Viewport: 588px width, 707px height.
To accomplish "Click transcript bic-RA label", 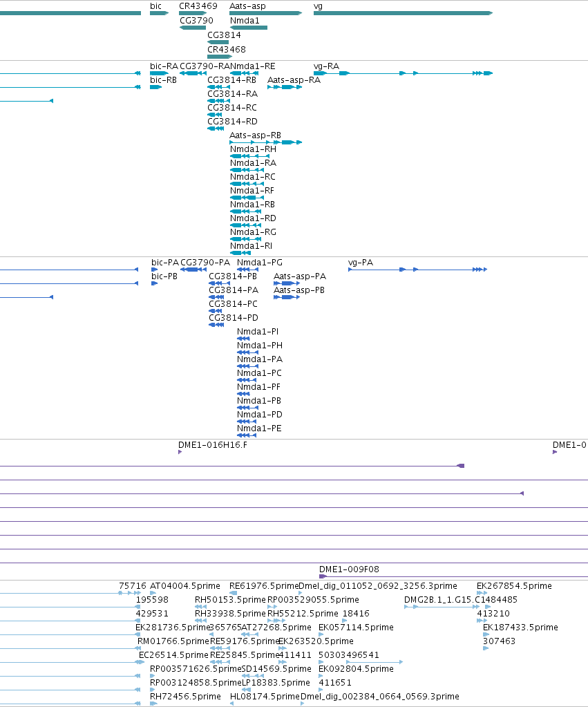I will pos(164,66).
